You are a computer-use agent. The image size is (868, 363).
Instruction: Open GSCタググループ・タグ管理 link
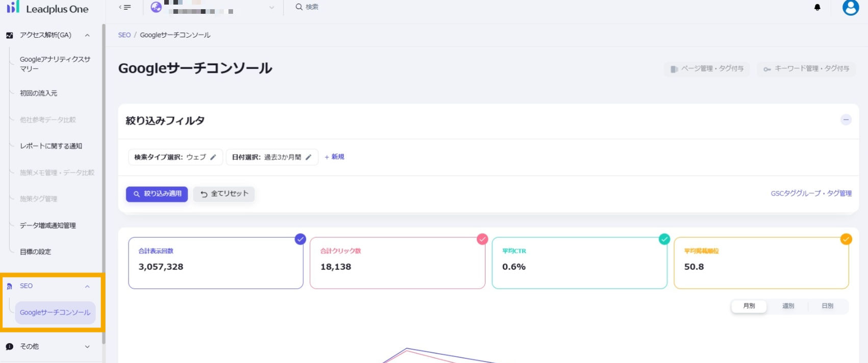pos(811,193)
